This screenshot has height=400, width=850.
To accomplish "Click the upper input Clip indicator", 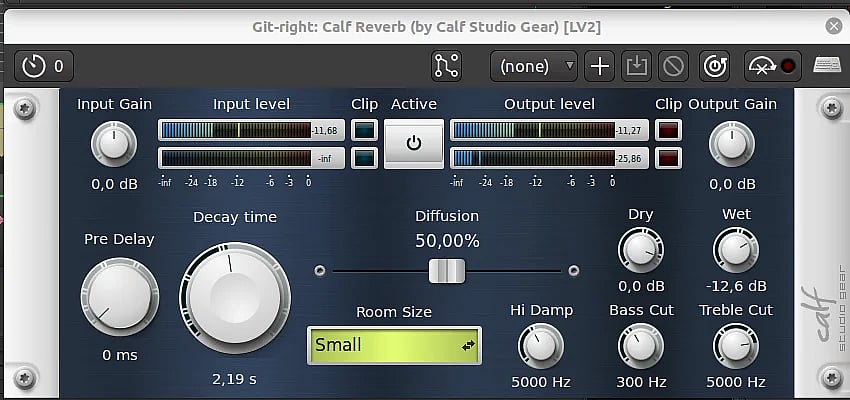I will point(364,130).
